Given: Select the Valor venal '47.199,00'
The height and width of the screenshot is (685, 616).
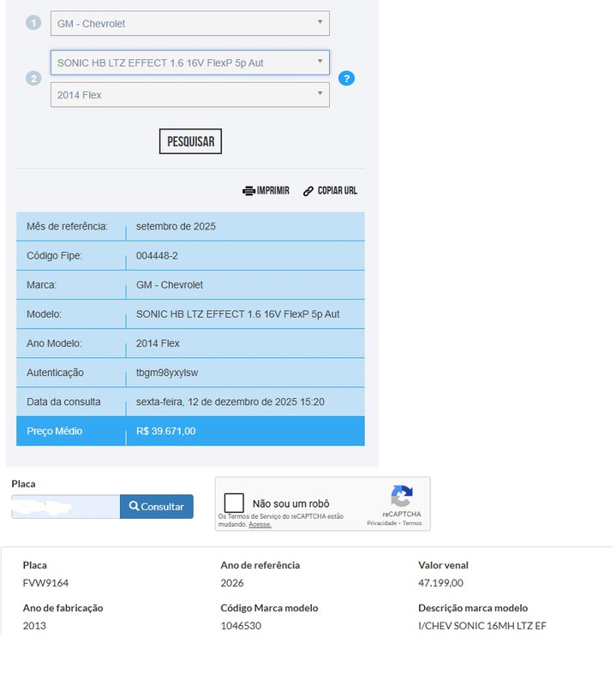Looking at the screenshot, I should coord(441,584).
